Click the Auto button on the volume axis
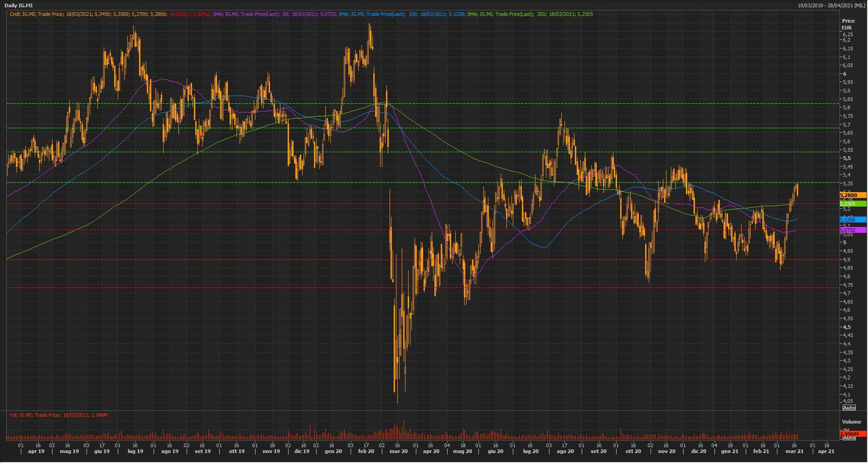This screenshot has height=463, width=868. tap(849, 438)
